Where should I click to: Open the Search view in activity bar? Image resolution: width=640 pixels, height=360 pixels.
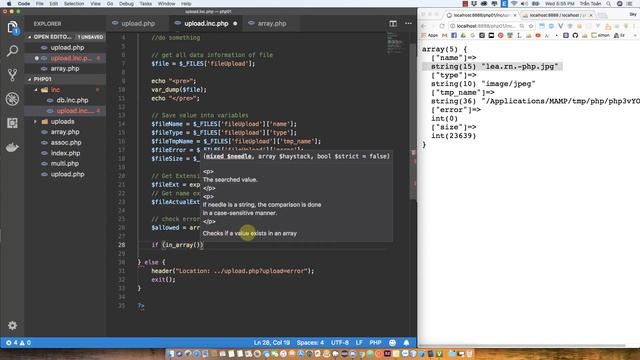pos(12,51)
